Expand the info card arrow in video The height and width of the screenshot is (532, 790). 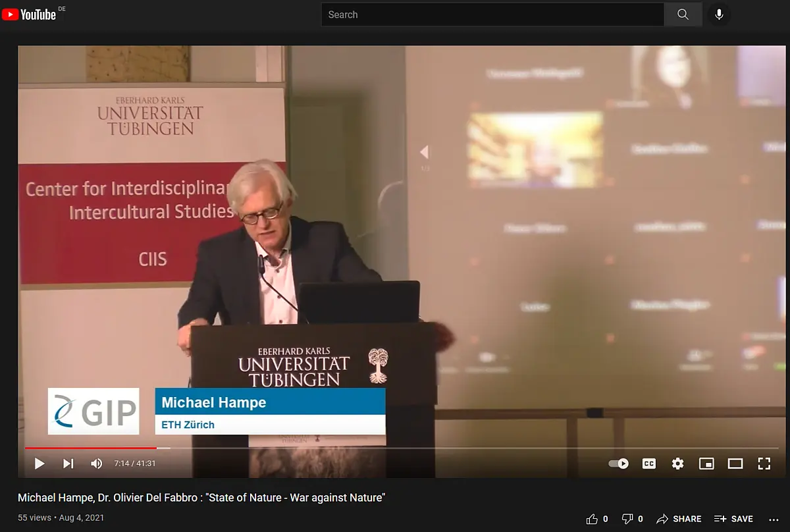[x=425, y=153]
